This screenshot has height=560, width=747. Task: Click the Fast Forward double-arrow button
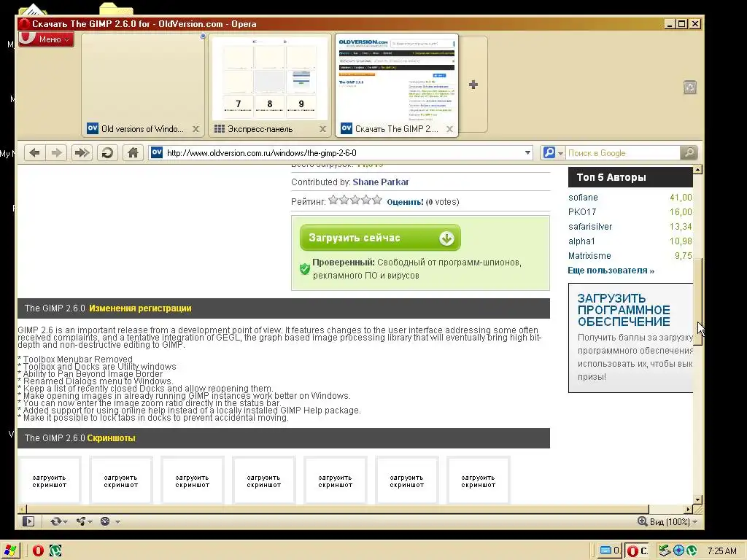pyautogui.click(x=82, y=153)
